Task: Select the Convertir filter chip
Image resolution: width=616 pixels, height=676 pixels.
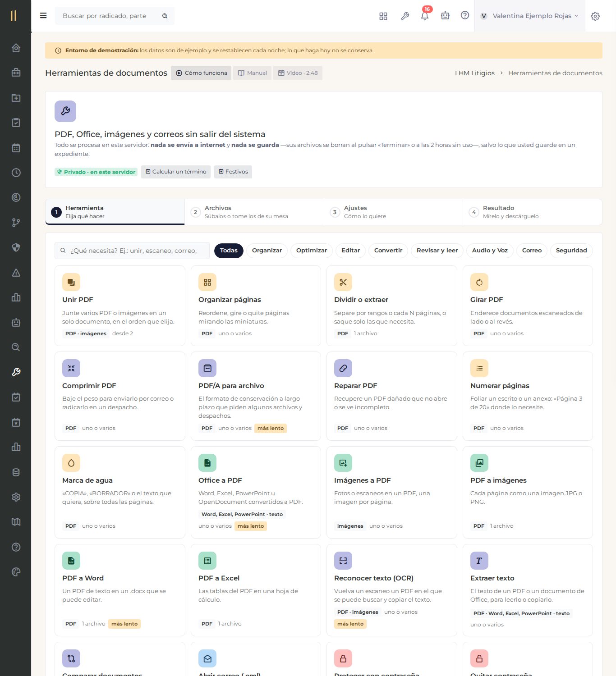Action: tap(388, 251)
